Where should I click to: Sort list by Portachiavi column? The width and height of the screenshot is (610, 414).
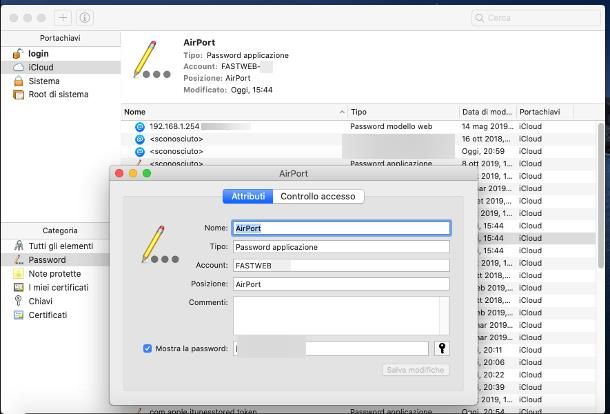545,112
